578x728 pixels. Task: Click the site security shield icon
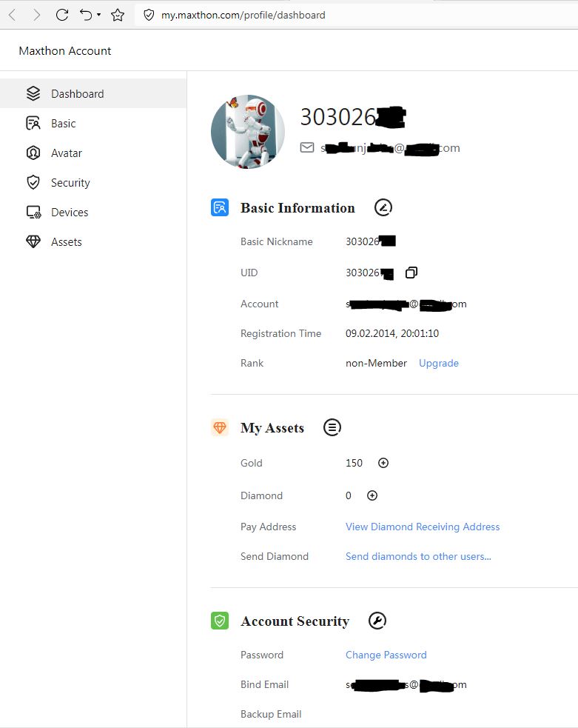[149, 15]
